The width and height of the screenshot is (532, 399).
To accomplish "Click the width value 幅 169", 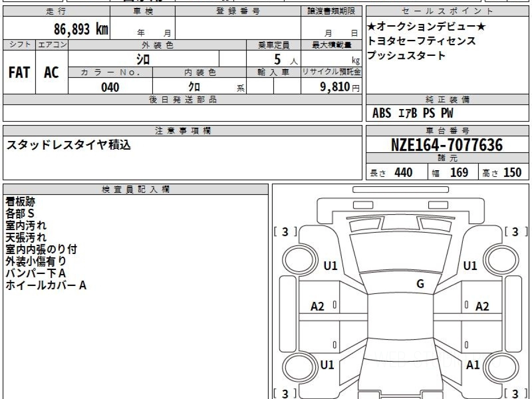I will 450,172.
